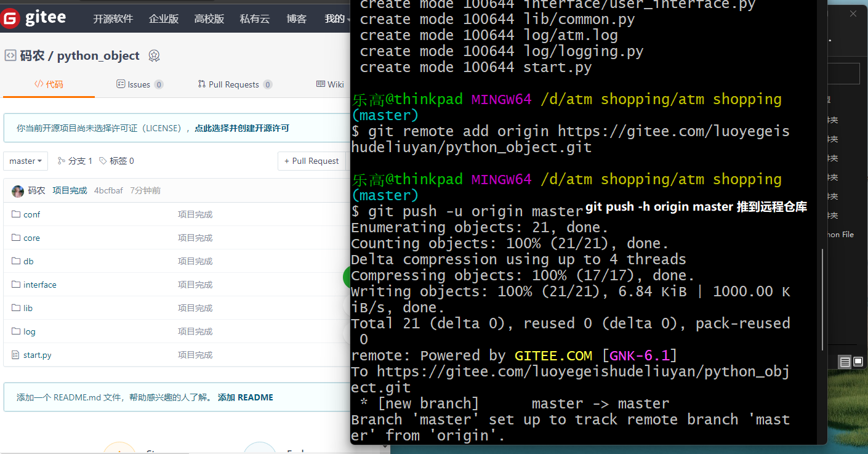
Task: Switch to details view in the file explorer
Action: tap(845, 362)
